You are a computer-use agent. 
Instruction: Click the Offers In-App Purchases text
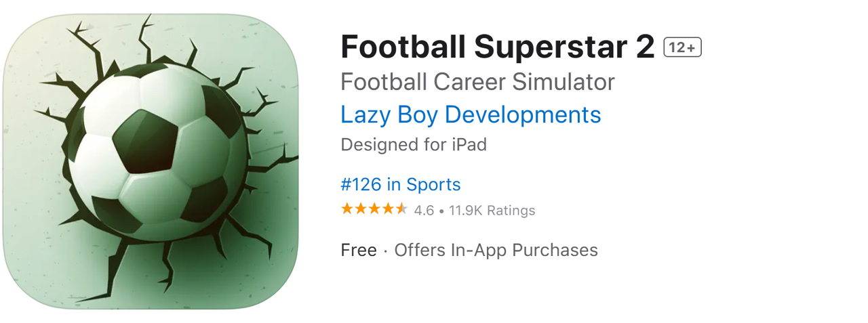496,250
